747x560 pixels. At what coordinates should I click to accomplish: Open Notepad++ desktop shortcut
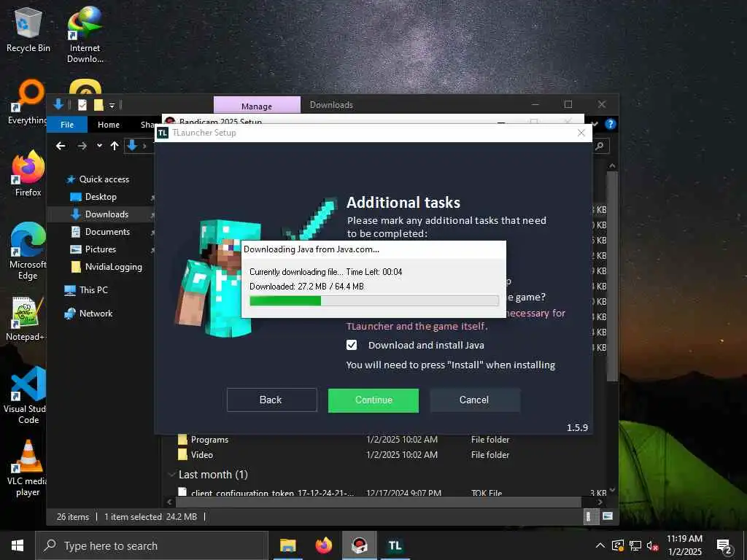click(26, 319)
